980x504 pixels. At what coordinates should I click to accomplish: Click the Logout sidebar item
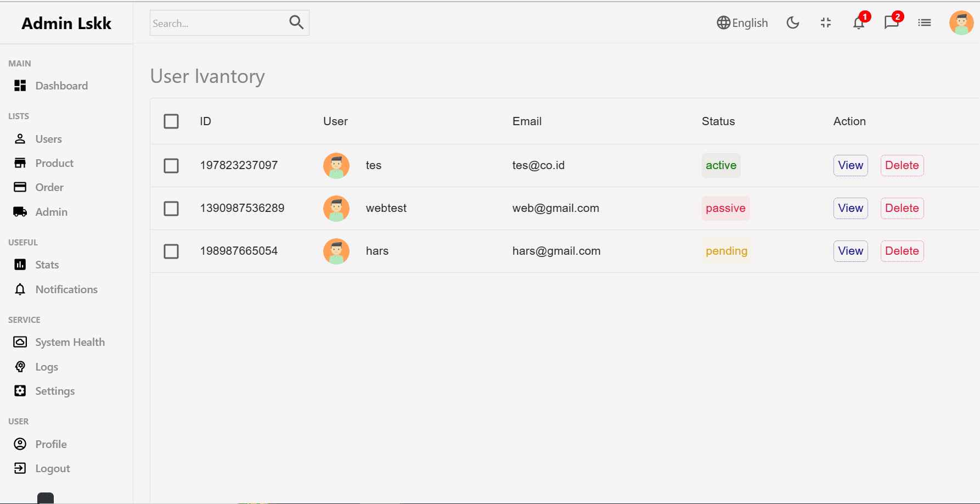[x=52, y=468]
